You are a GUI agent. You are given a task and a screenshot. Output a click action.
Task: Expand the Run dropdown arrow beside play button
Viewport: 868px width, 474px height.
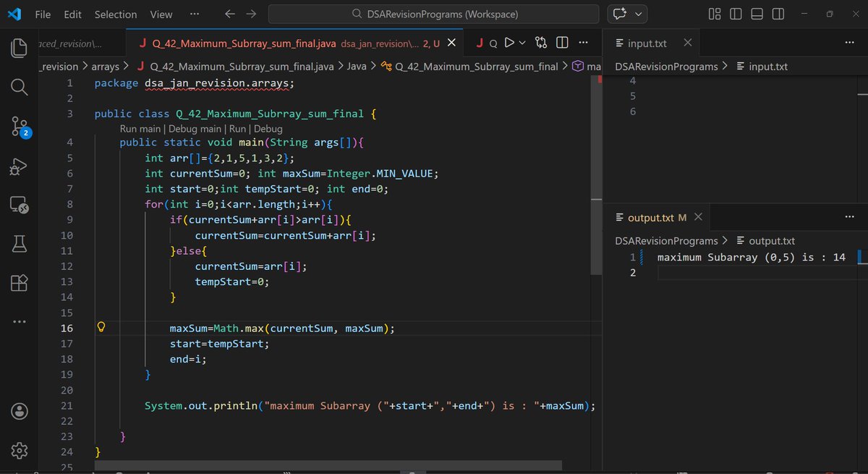tap(523, 43)
